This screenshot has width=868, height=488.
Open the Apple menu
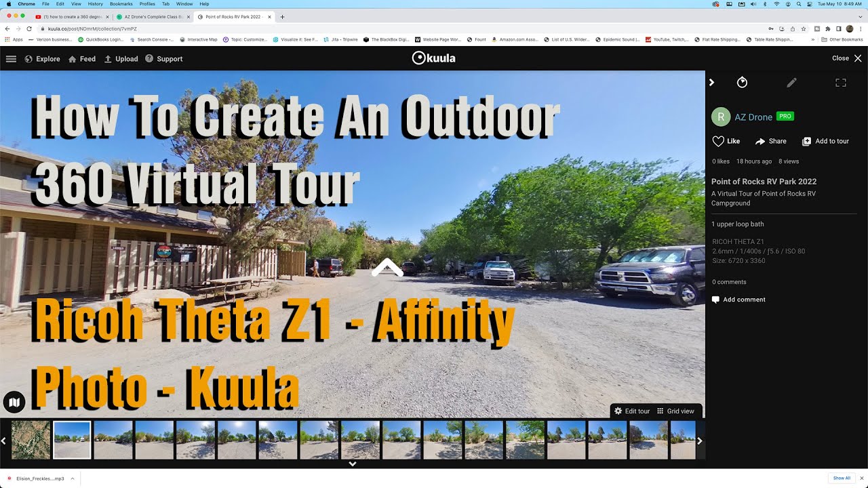8,4
